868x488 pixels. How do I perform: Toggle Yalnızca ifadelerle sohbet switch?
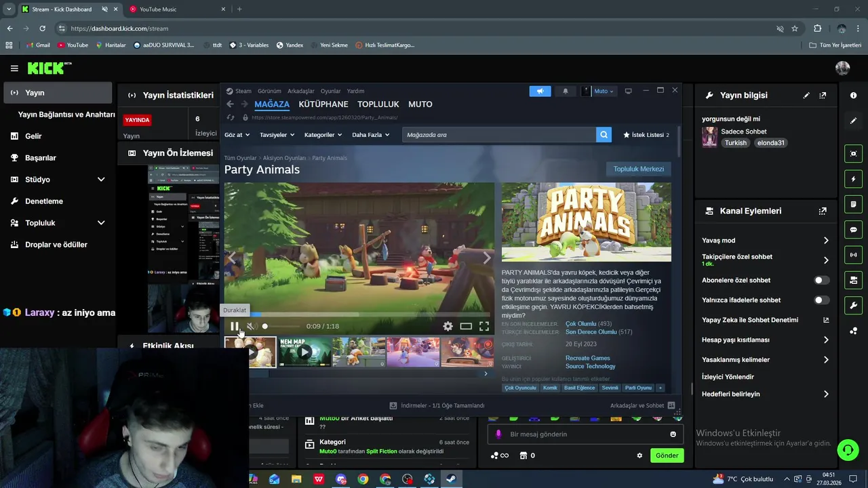[x=821, y=300]
